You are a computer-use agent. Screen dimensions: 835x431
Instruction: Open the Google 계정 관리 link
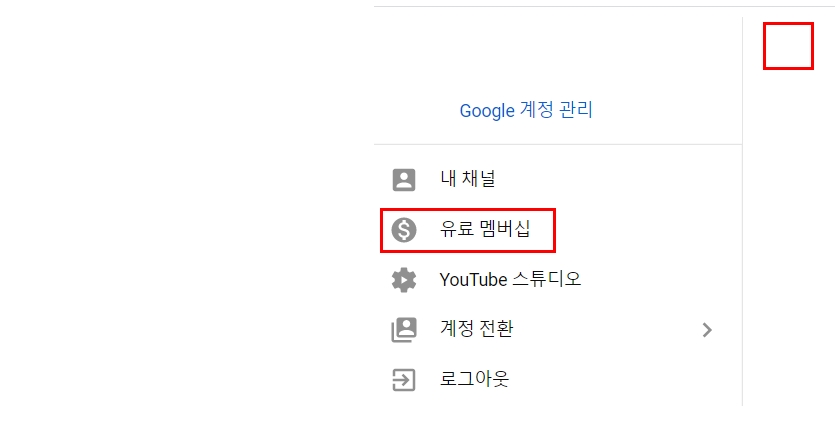pyautogui.click(x=526, y=110)
